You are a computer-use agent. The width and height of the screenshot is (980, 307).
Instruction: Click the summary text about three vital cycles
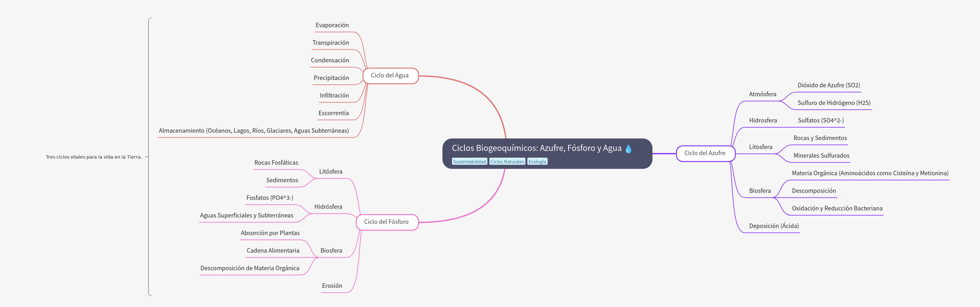click(94, 157)
